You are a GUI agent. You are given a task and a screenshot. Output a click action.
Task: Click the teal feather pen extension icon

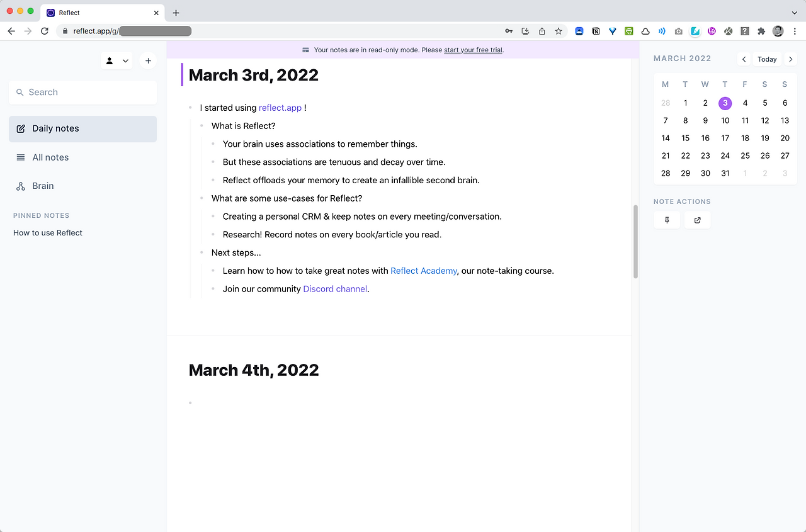[695, 31]
